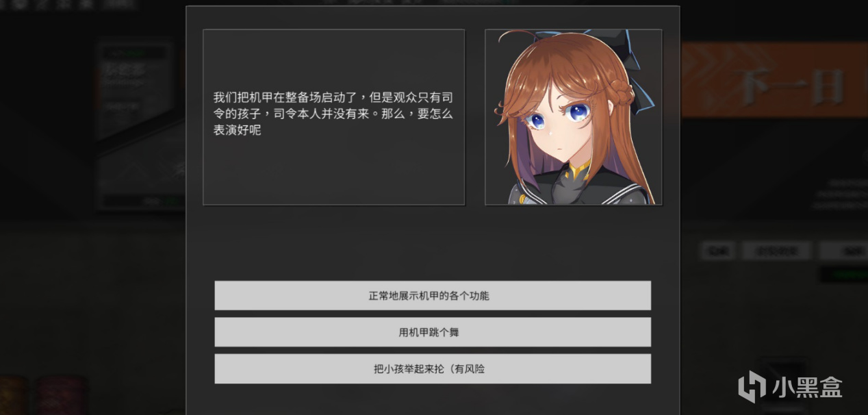The width and height of the screenshot is (868, 415).
Task: Choose "正常地展示机甲的各个功能" option
Action: [x=433, y=296]
